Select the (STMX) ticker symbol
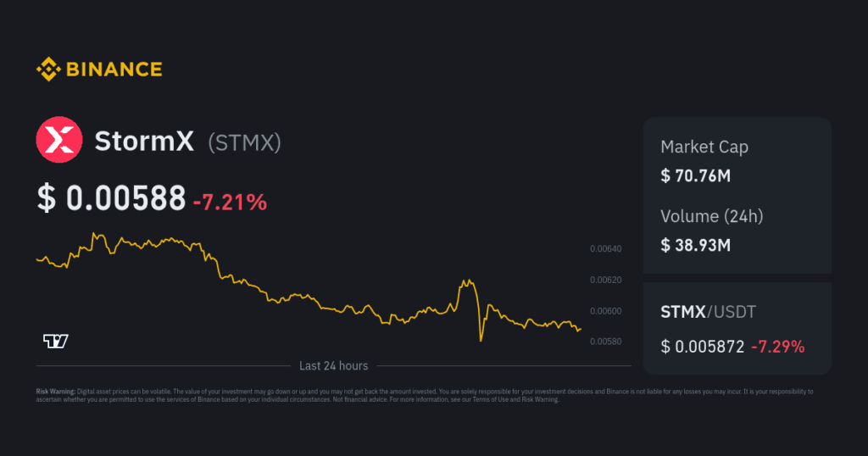868x456 pixels. [245, 142]
